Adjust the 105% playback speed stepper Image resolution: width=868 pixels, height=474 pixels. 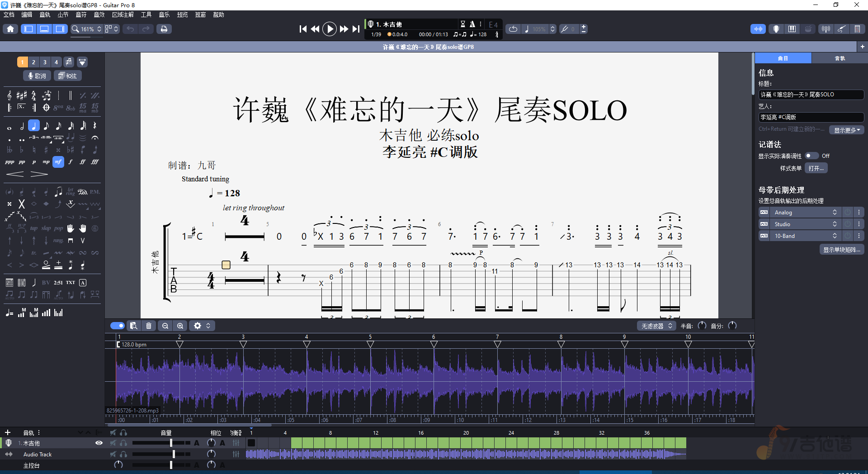552,29
